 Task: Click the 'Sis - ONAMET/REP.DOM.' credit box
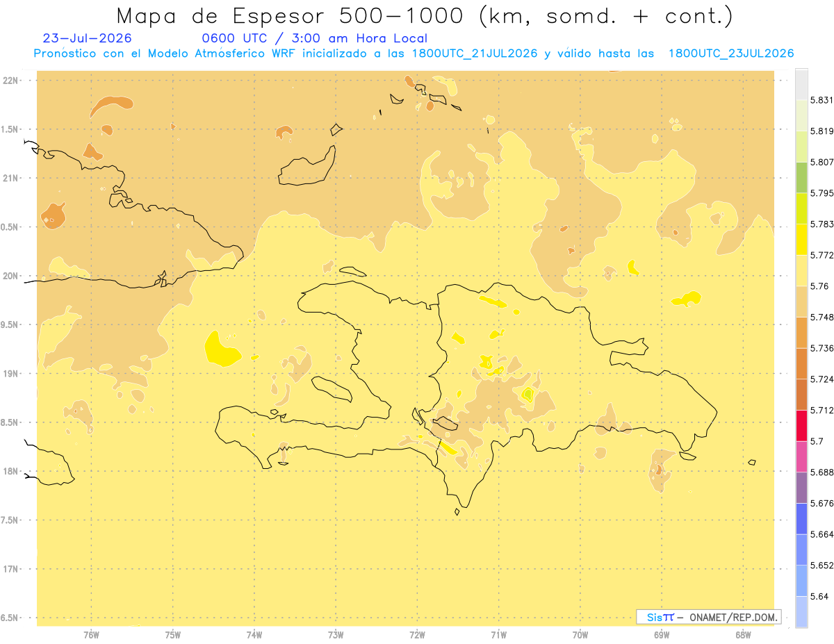click(709, 617)
